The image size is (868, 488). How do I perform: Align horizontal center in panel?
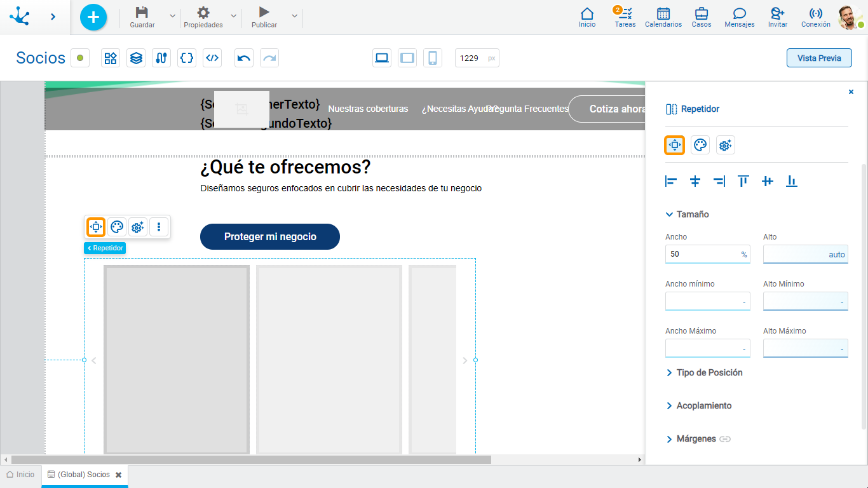pyautogui.click(x=695, y=181)
